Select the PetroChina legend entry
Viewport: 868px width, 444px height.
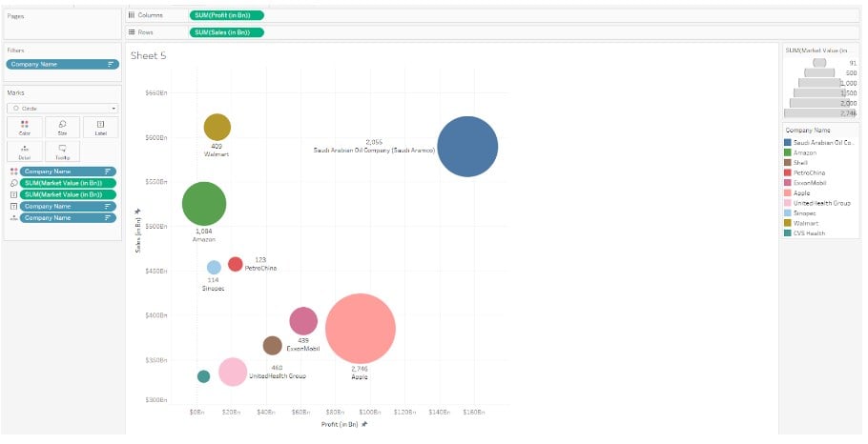(x=804, y=173)
